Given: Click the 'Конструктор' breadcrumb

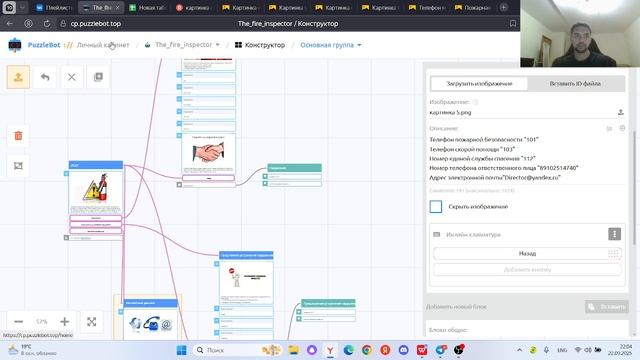Looking at the screenshot, I should (x=260, y=45).
